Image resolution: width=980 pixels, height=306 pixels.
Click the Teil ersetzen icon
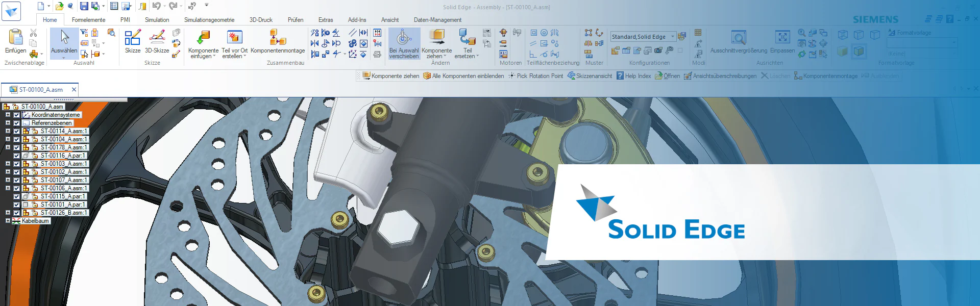467,38
